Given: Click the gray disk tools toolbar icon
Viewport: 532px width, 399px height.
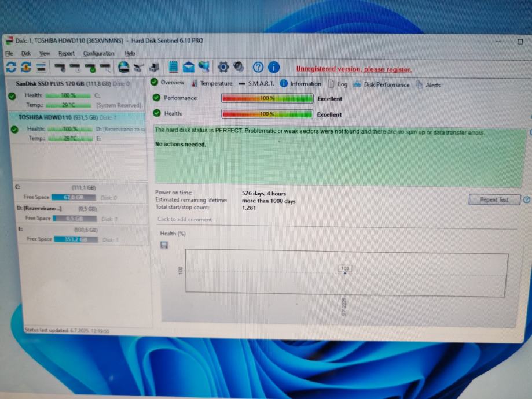Looking at the screenshot, I should tap(138, 68).
